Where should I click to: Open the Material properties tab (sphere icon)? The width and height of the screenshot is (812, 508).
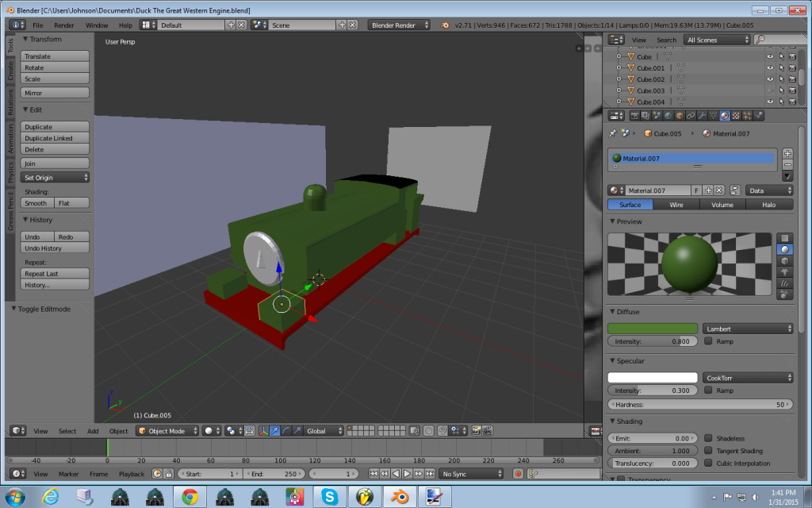coord(725,116)
